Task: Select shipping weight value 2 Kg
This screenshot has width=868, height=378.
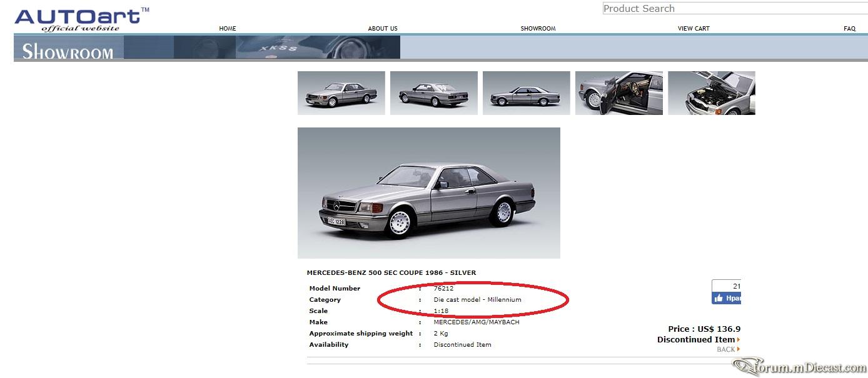Action: tap(441, 334)
